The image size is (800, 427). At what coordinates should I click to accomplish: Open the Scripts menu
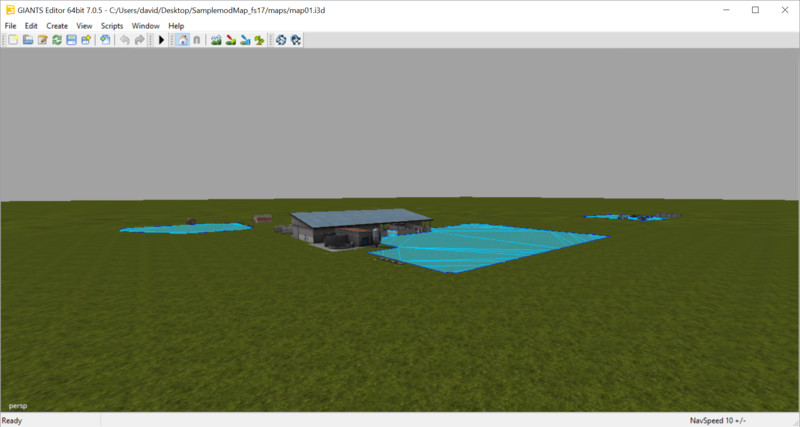click(112, 25)
